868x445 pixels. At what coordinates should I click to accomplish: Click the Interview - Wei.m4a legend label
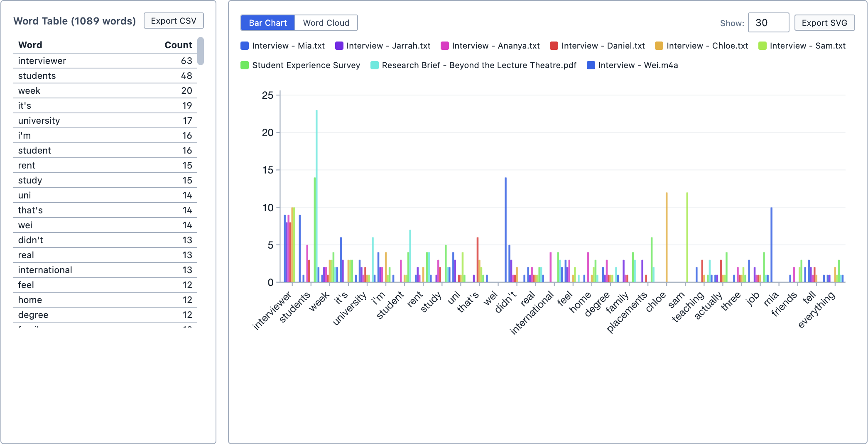point(638,65)
